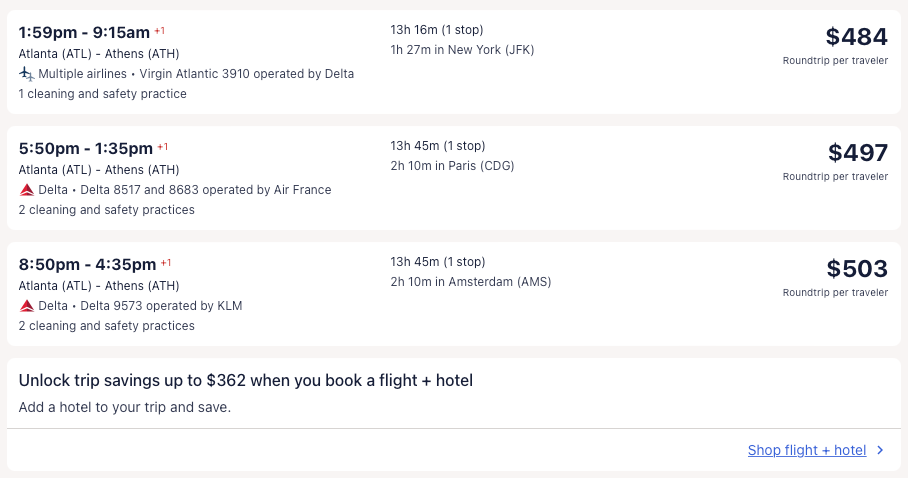The width and height of the screenshot is (908, 478).
Task: Select the 1:59pm - 9:15am flight
Action: [x=83, y=32]
